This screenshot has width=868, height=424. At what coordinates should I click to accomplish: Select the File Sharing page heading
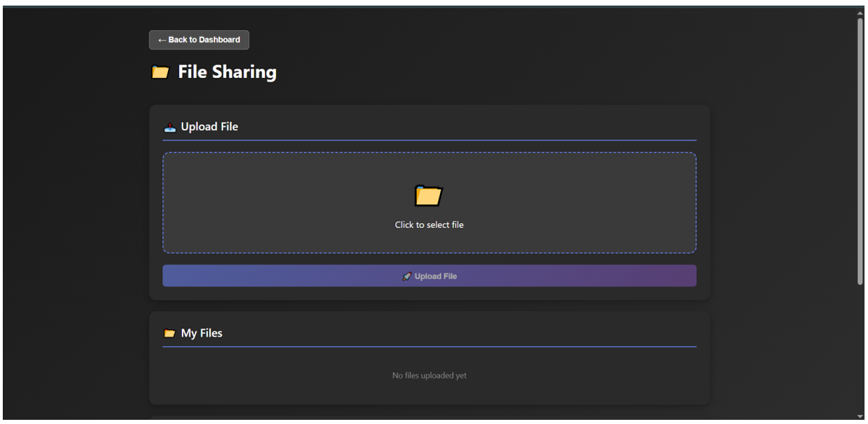point(227,72)
